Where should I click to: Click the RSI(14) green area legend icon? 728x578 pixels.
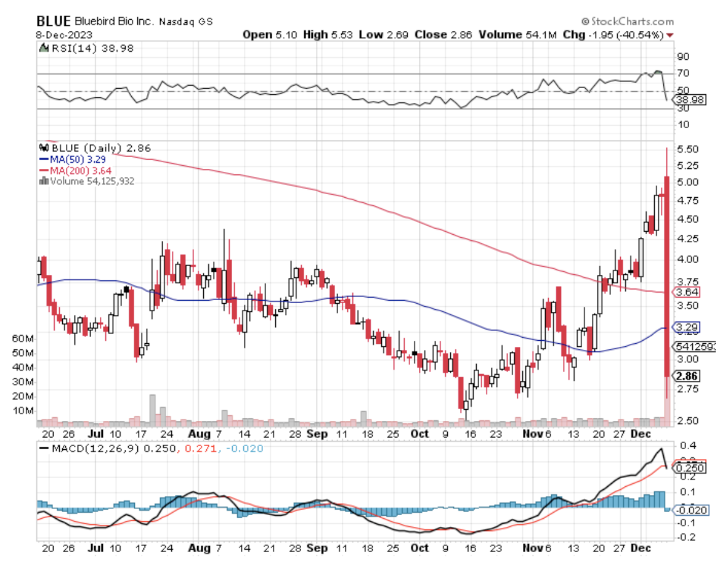[x=44, y=47]
